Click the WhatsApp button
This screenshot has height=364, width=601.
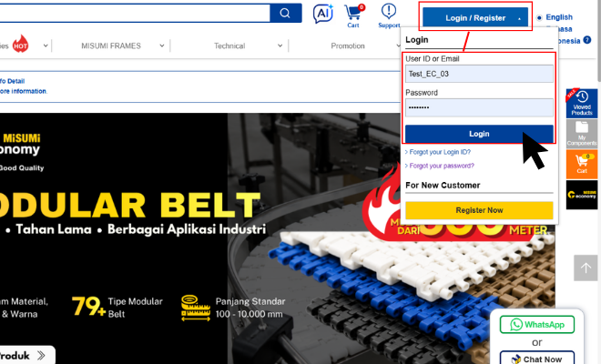click(x=537, y=325)
